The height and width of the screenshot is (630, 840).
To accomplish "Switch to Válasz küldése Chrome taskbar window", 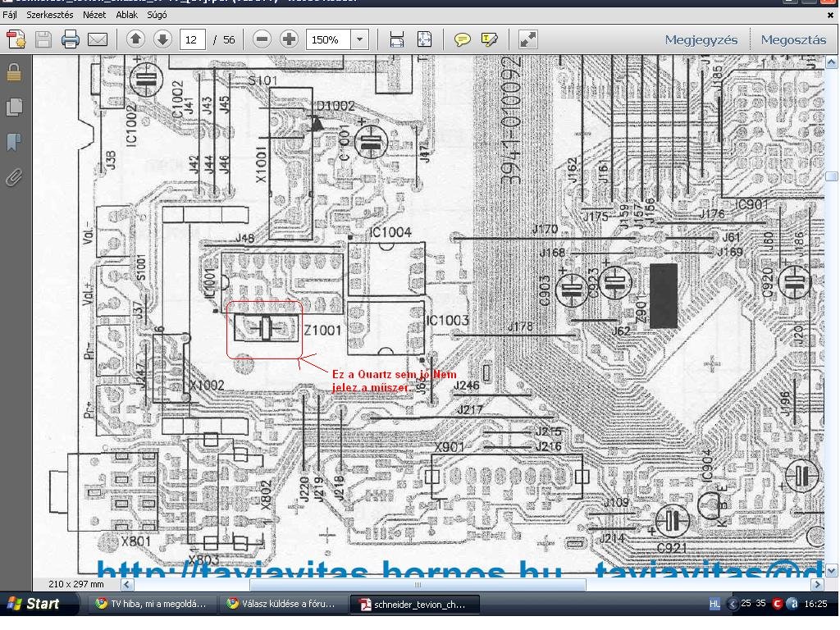I will click(282, 604).
